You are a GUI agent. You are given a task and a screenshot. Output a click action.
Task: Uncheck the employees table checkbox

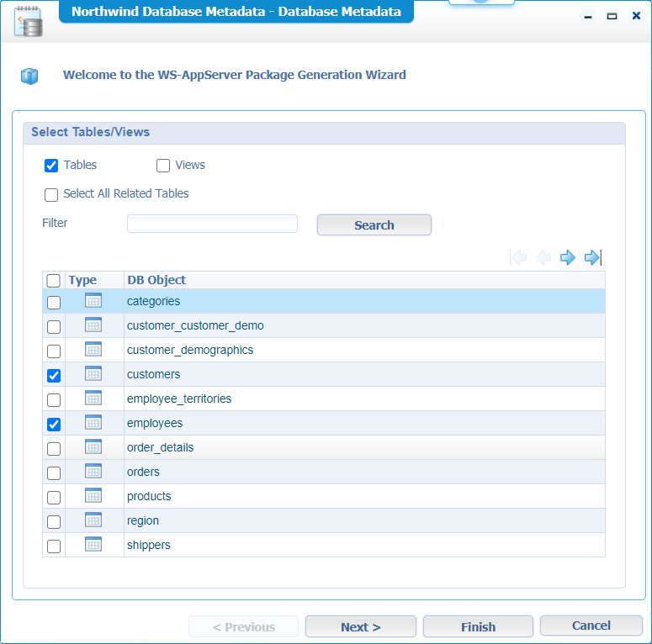coord(54,425)
